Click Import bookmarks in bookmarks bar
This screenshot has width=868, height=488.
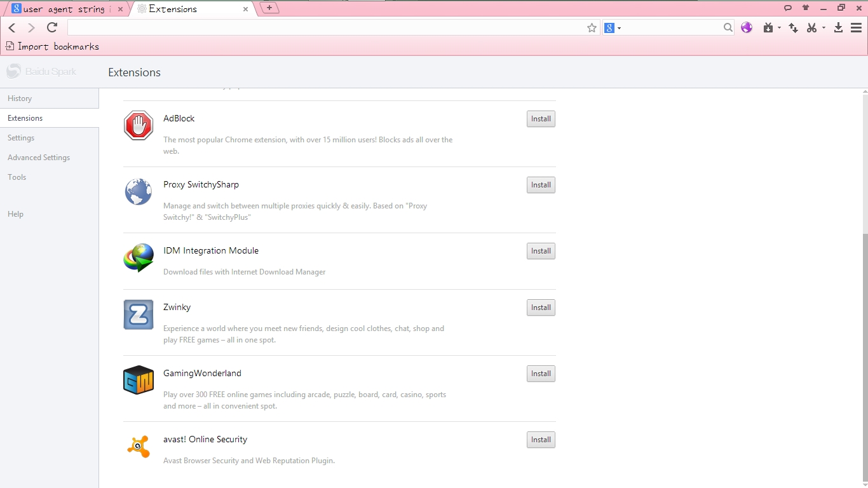tap(52, 46)
